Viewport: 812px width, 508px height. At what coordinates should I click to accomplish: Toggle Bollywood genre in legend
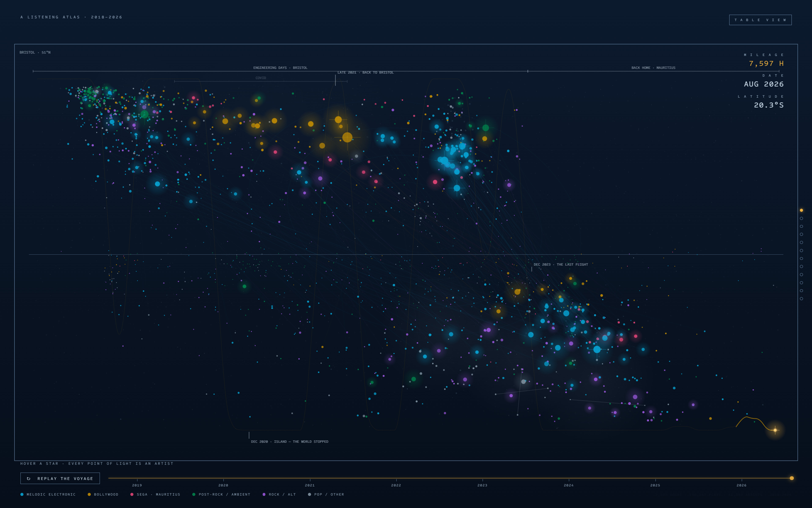[x=103, y=494]
